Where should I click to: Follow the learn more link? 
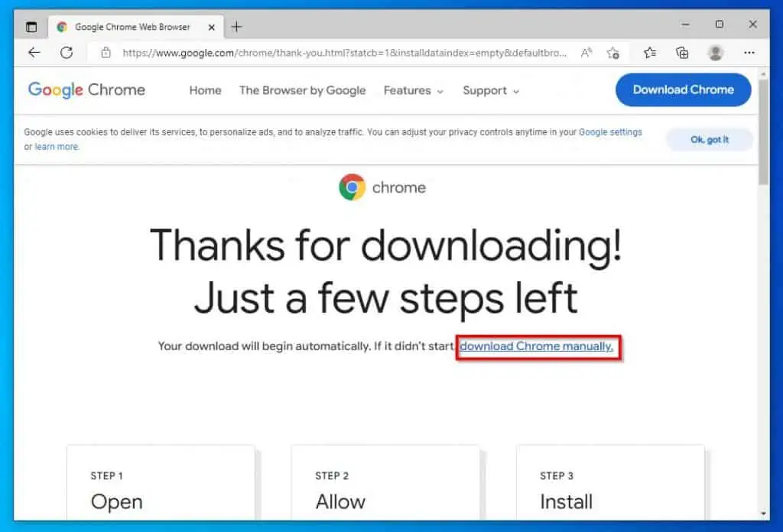[57, 147]
